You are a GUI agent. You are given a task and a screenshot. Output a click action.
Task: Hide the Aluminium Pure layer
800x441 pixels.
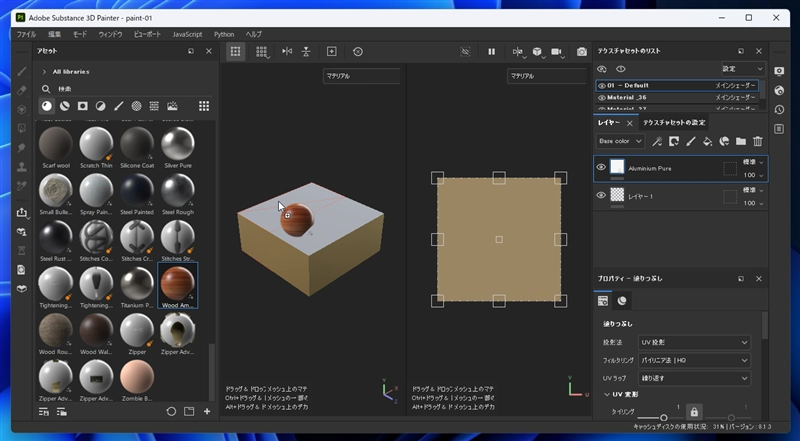coord(601,167)
